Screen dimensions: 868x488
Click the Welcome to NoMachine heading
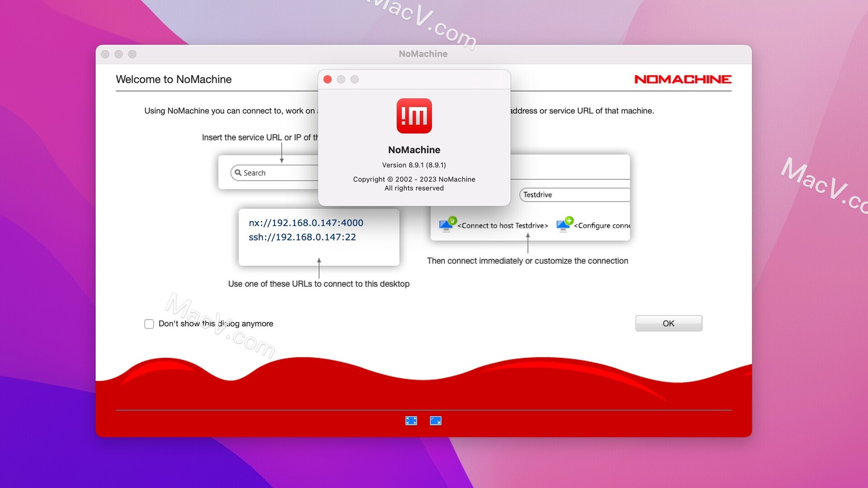[x=174, y=80]
